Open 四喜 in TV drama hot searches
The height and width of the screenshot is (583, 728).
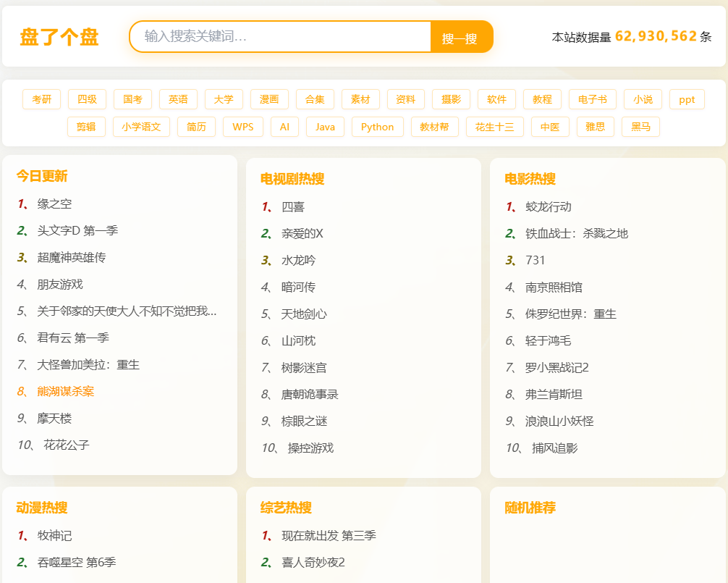click(x=293, y=207)
